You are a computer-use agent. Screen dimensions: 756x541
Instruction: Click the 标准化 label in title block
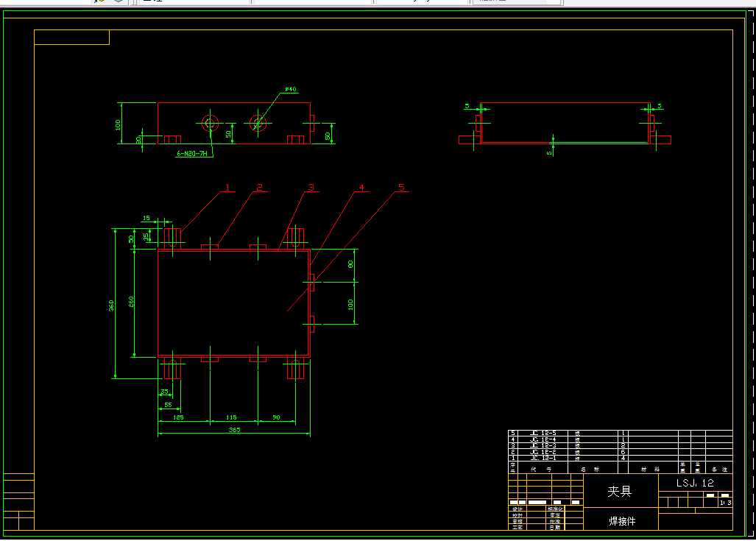(555, 509)
